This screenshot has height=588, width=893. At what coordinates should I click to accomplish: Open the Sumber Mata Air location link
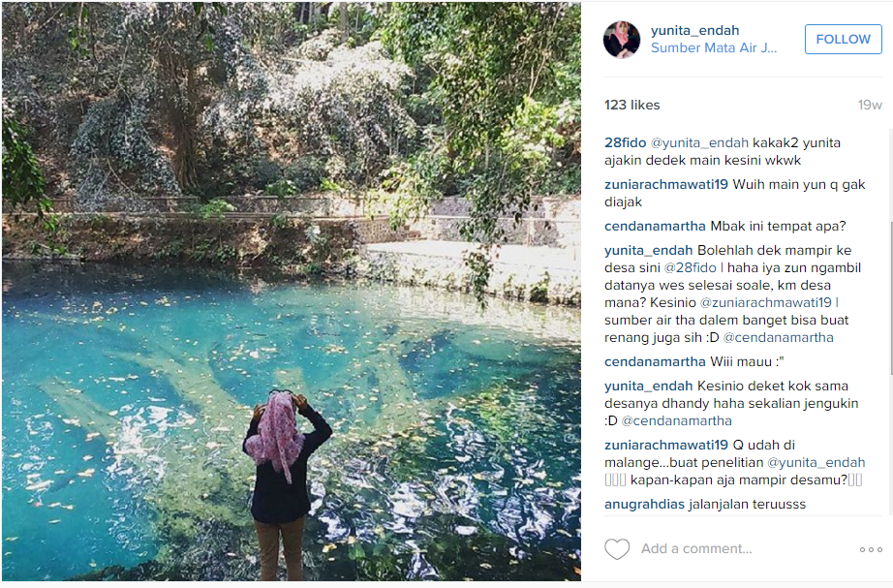pyautogui.click(x=714, y=47)
